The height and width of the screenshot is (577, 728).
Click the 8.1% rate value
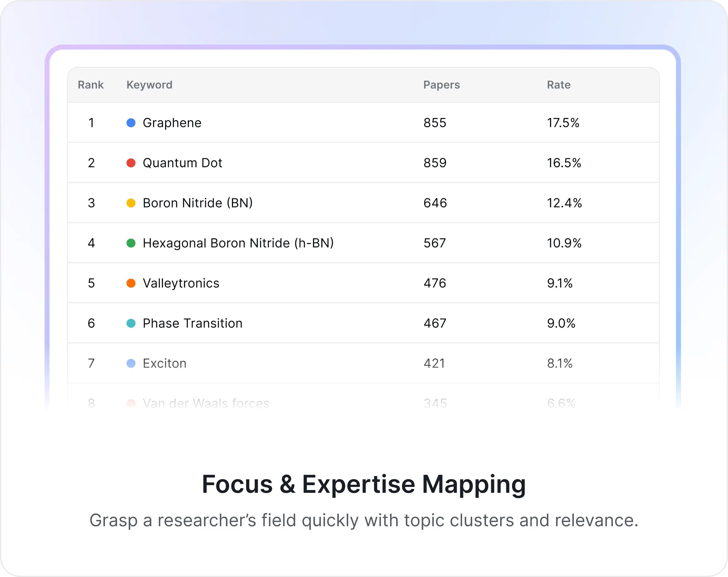560,363
